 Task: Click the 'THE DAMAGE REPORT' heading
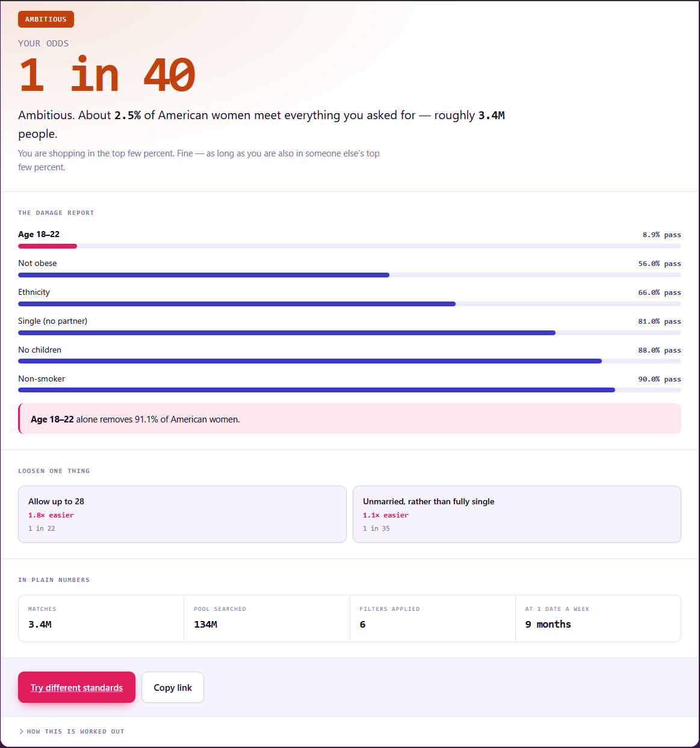pos(56,213)
